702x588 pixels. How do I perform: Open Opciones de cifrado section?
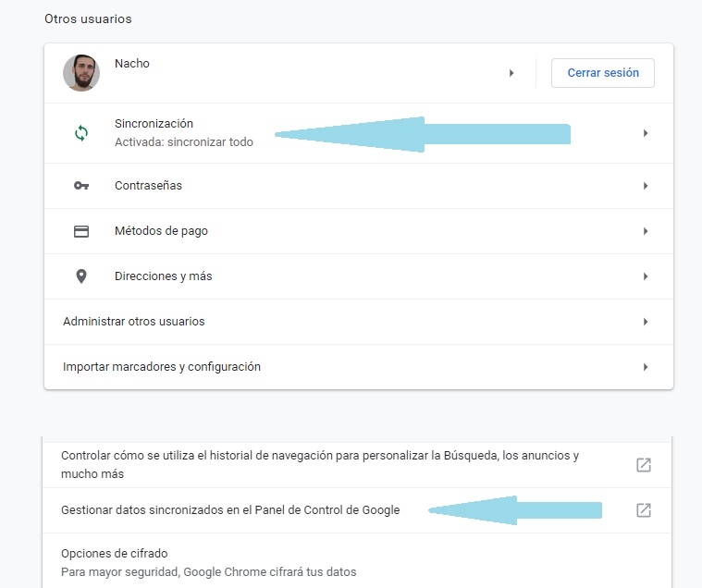[x=357, y=562]
